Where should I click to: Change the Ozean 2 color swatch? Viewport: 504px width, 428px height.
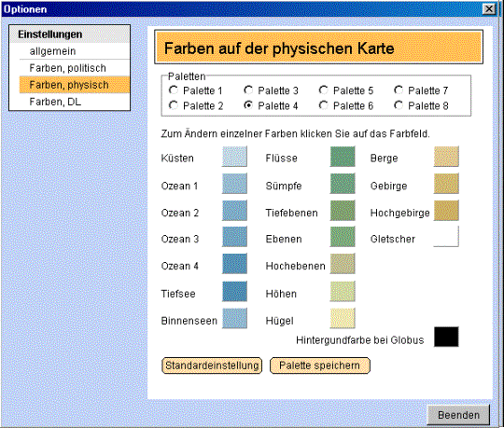click(x=234, y=211)
